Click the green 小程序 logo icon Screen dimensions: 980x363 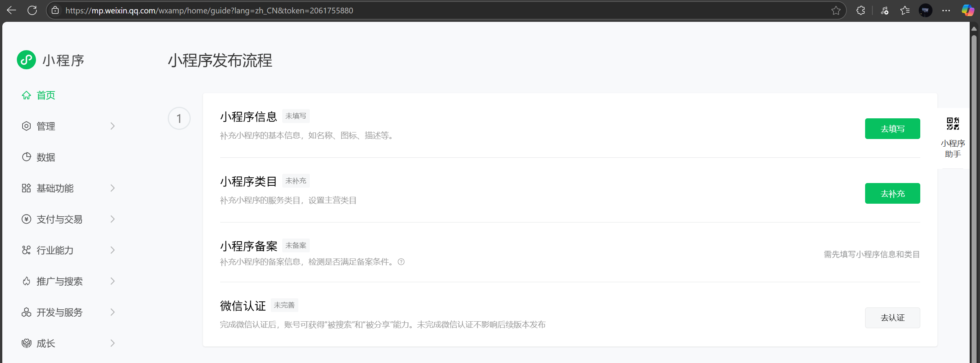click(26, 60)
